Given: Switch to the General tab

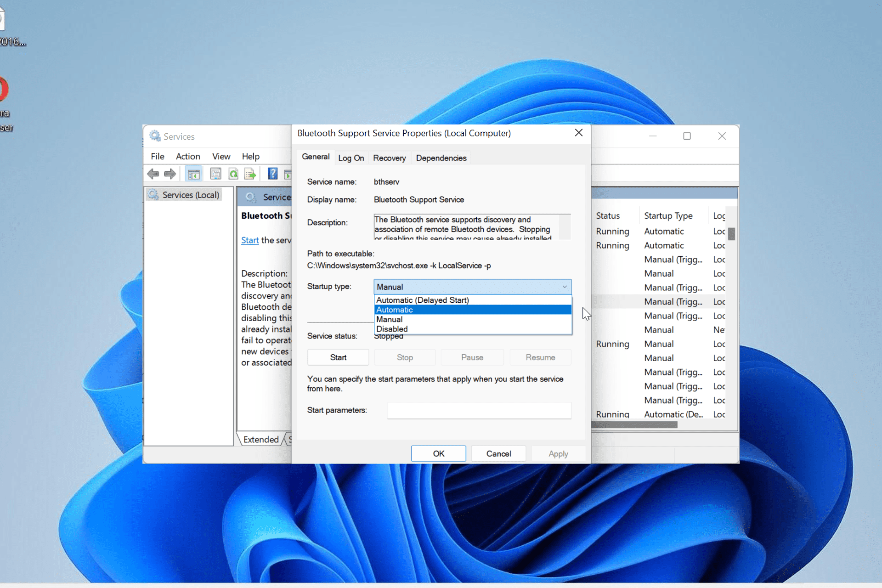Looking at the screenshot, I should point(316,157).
